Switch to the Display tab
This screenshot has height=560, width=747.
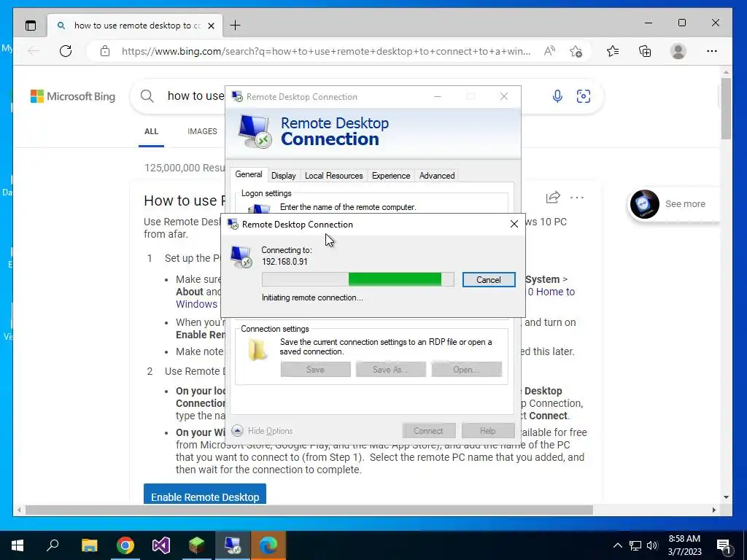coord(284,176)
